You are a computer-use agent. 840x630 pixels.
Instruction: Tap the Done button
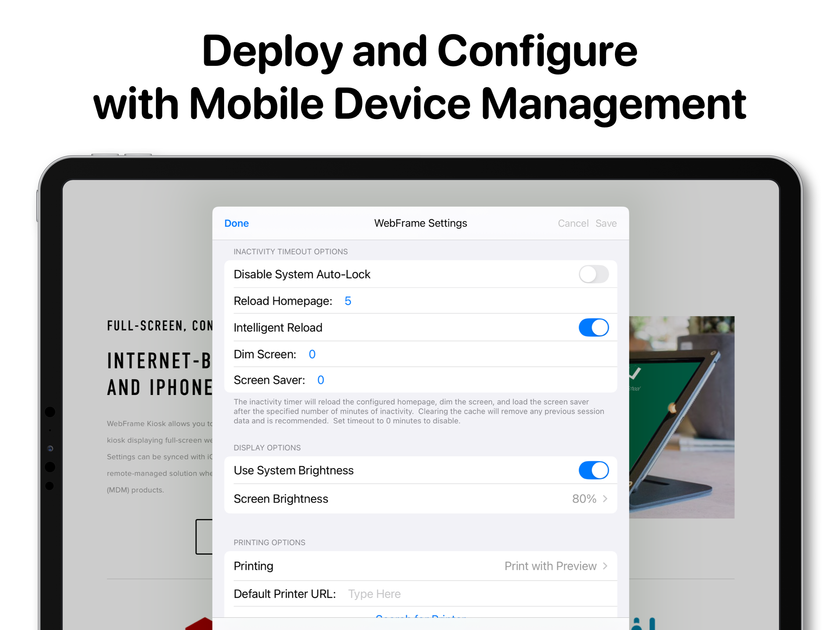tap(236, 223)
